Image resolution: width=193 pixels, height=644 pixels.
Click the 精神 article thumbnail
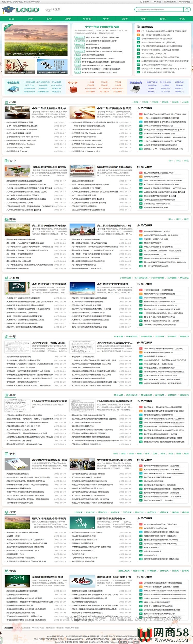tap(82, 522)
